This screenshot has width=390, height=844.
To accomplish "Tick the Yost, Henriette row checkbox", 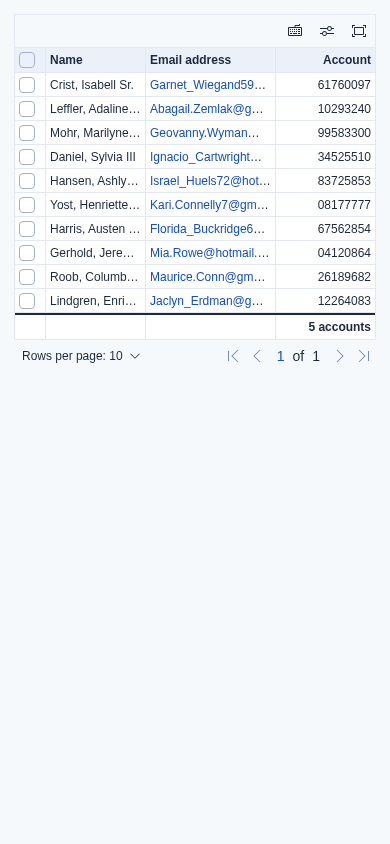I will click(27, 205).
